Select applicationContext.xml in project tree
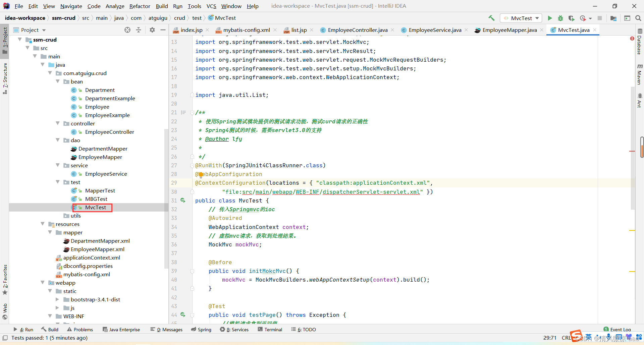The height and width of the screenshot is (345, 644). point(92,257)
